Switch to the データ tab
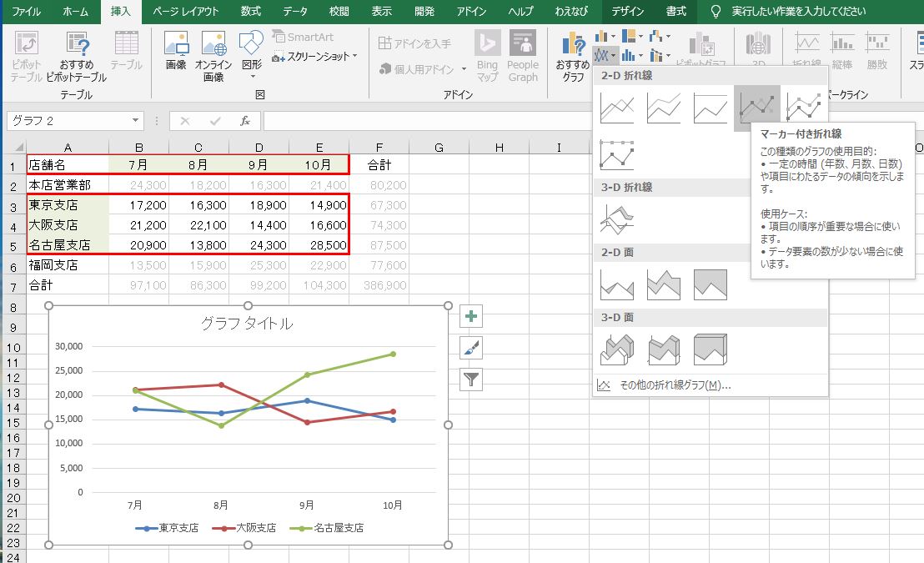The image size is (924, 563). [294, 11]
